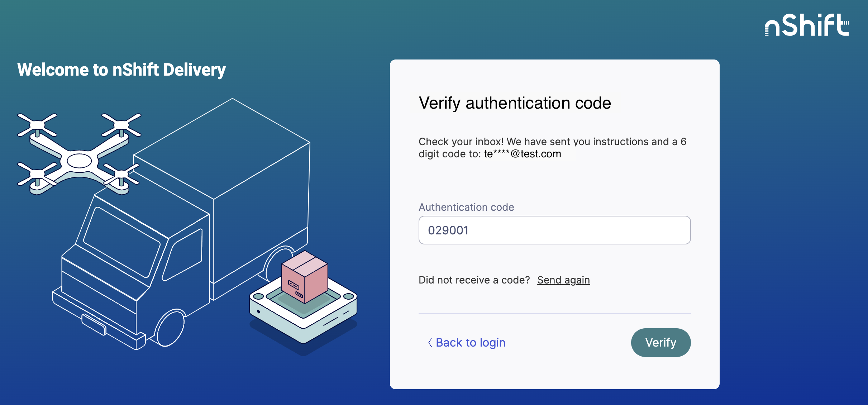Viewport: 868px width, 405px height.
Task: Click the Welcome to nShift Delivery heading
Action: (x=121, y=70)
